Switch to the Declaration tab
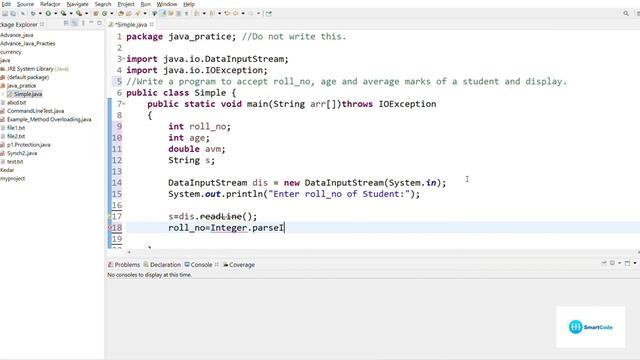This screenshot has height=360, width=640. pos(162,264)
